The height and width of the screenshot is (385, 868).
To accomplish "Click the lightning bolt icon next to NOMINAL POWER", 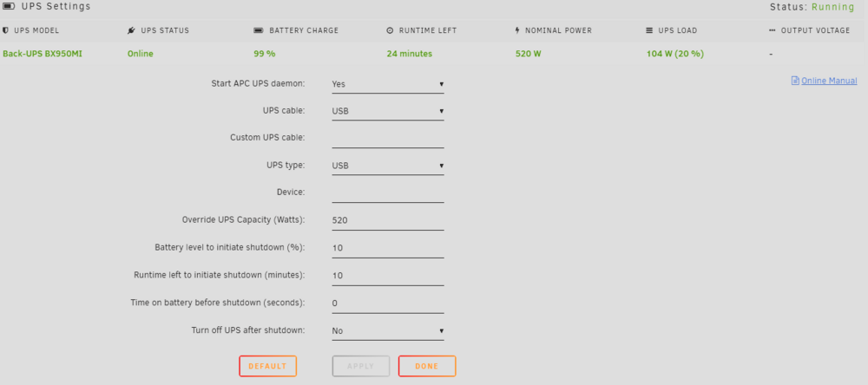I will [517, 30].
